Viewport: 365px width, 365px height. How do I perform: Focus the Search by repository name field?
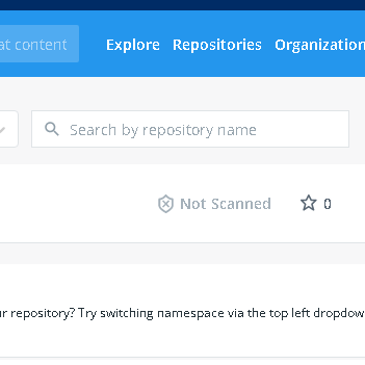click(x=190, y=129)
